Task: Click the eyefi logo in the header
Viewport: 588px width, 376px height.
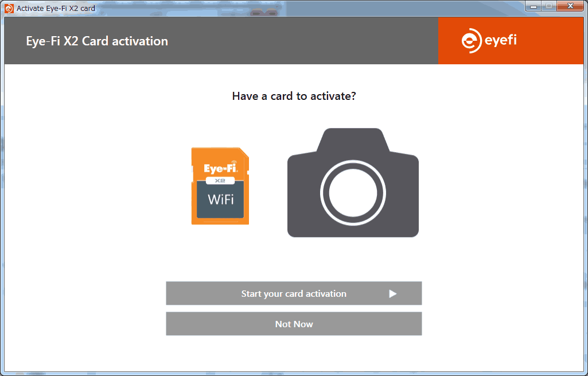Action: (x=489, y=41)
